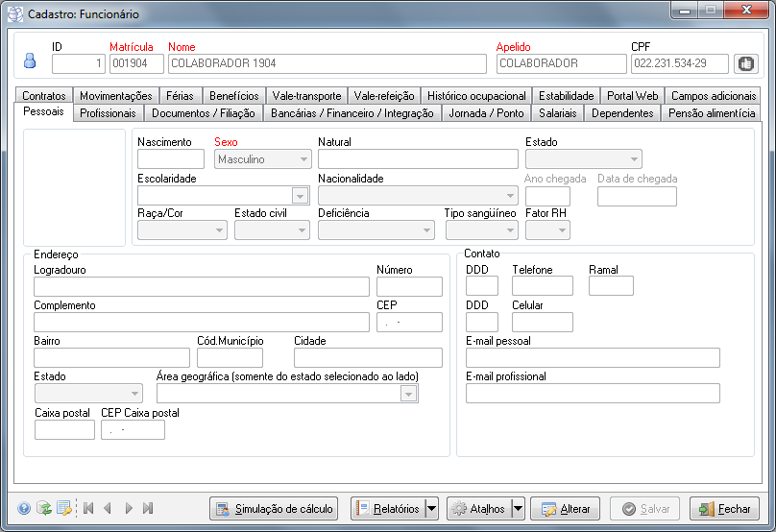Expand the Área geográfica combo box

(x=409, y=394)
